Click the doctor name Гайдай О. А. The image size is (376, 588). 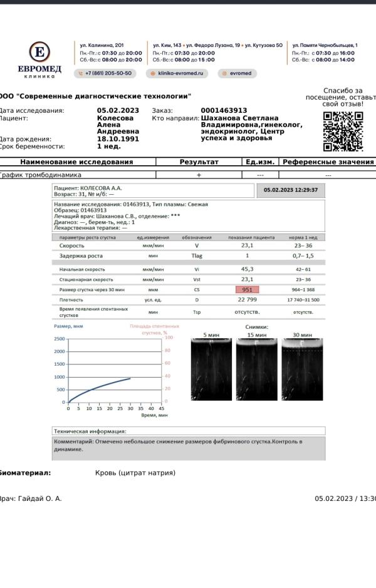tap(39, 498)
